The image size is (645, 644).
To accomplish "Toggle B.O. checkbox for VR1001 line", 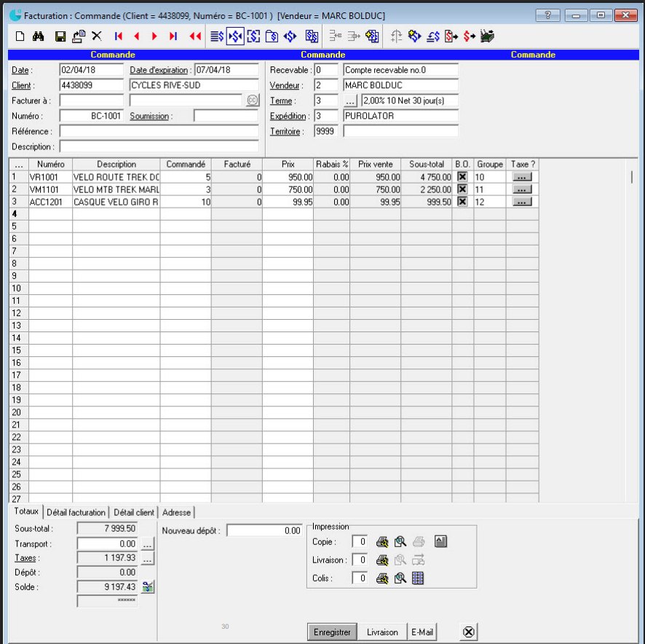I will [x=462, y=176].
